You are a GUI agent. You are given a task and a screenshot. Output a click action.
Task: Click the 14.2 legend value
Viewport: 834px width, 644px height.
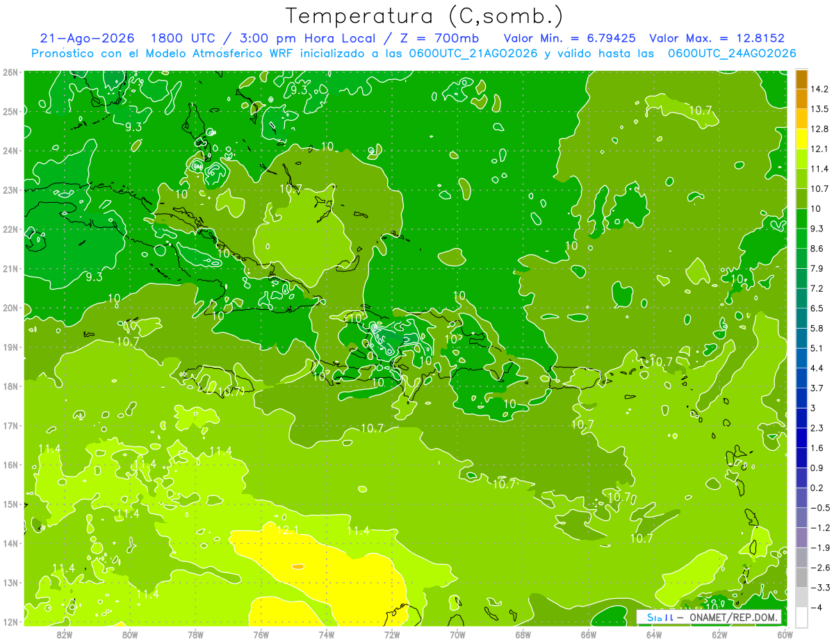(x=819, y=89)
